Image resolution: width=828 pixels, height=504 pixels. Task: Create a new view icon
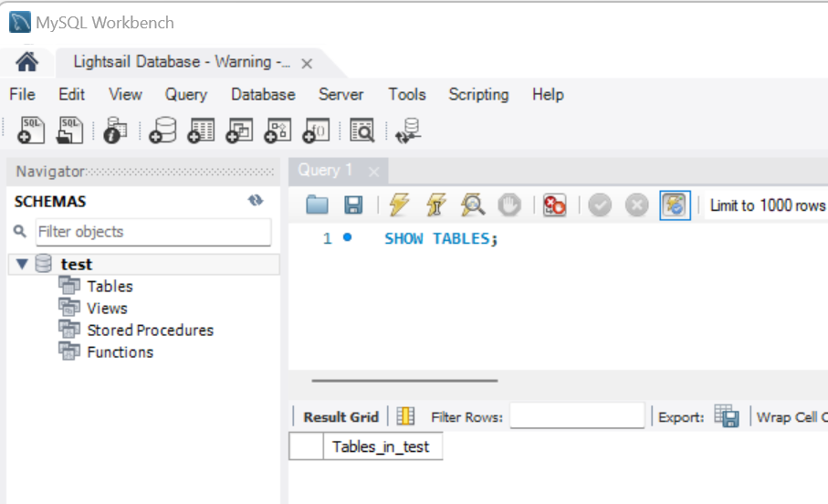[240, 130]
